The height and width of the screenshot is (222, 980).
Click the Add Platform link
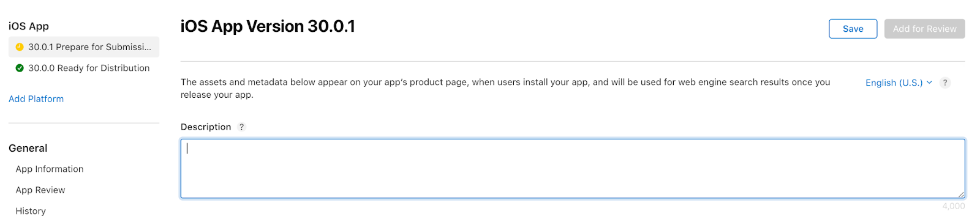click(36, 99)
